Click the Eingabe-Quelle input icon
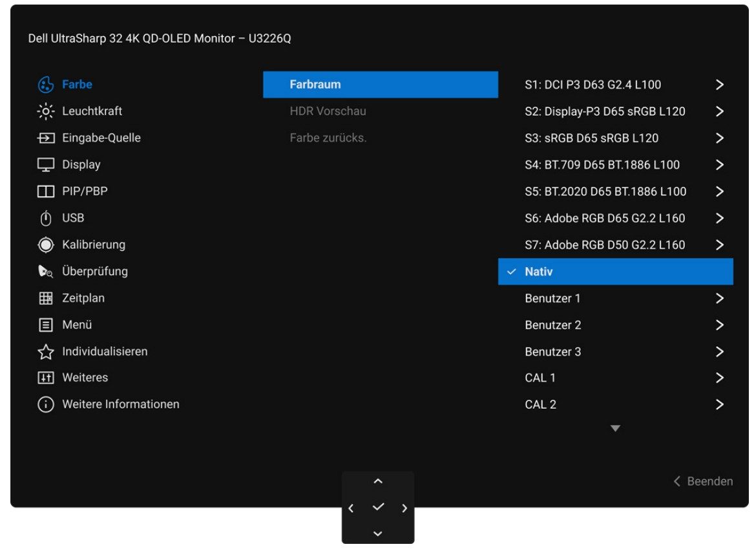The width and height of the screenshot is (756, 551). (46, 138)
